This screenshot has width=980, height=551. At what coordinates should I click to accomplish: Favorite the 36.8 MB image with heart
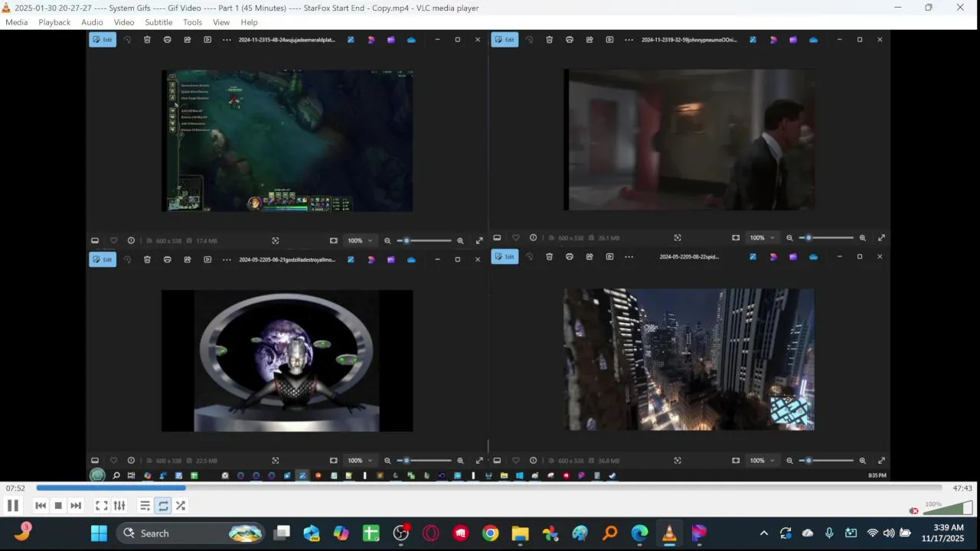515,461
